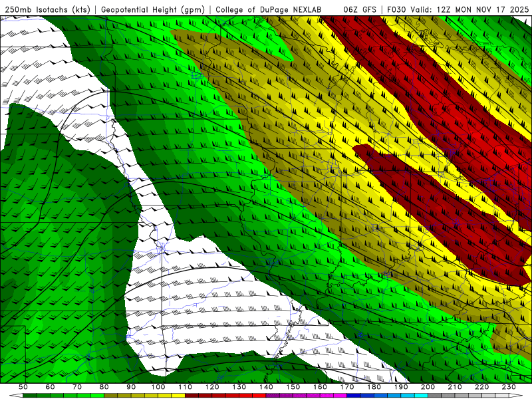Viewport: 532px width, 399px height.
Task: Select the dark gray swatch just after 200
Action: (x=435, y=396)
